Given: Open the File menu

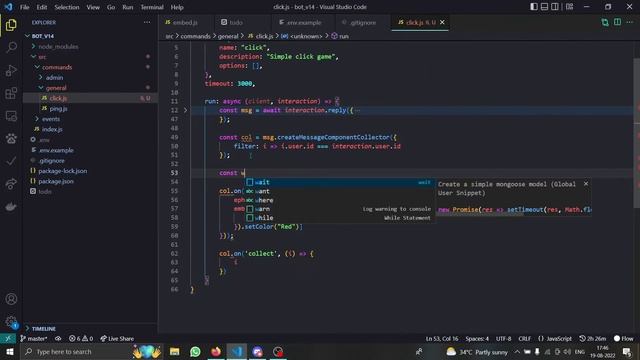Looking at the screenshot, I should [24, 7].
